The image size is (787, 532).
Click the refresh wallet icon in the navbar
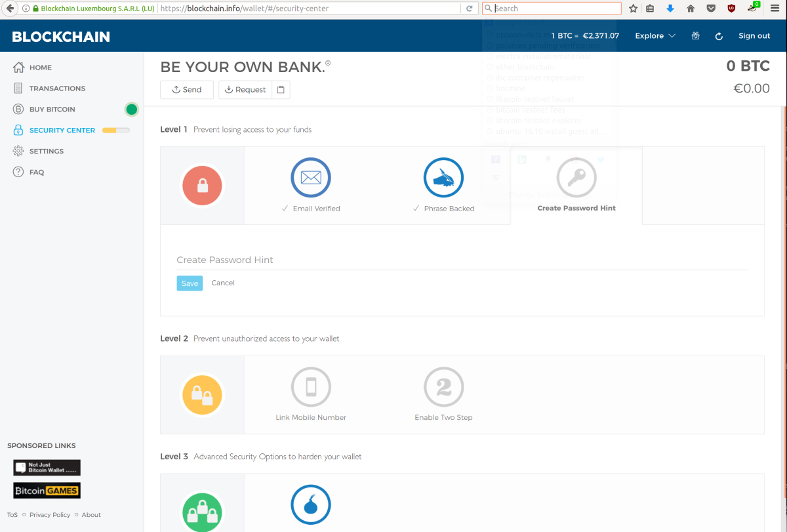click(719, 36)
